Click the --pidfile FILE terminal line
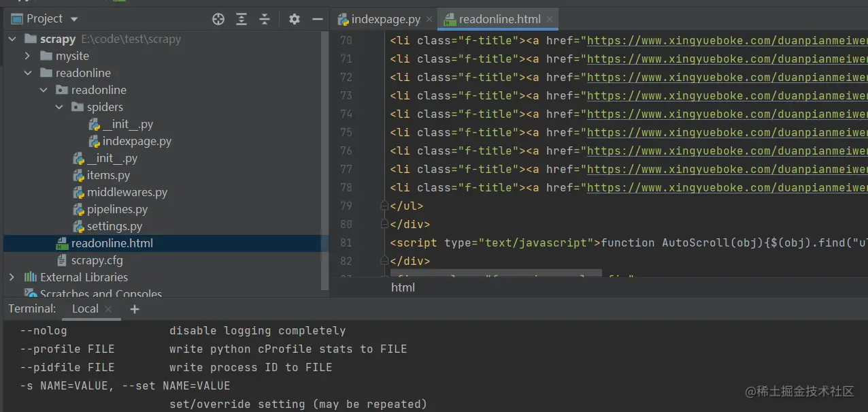This screenshot has height=412, width=868. [176, 368]
